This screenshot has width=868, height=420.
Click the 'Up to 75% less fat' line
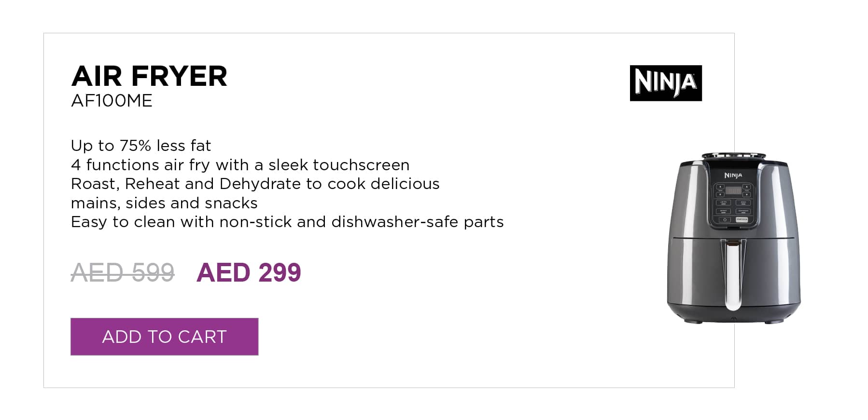(x=141, y=146)
